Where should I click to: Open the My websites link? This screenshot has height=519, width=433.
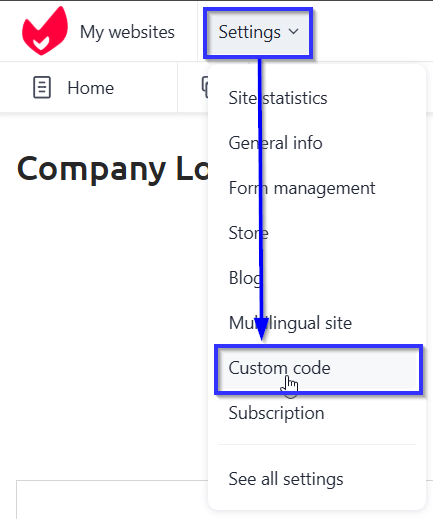tap(127, 32)
